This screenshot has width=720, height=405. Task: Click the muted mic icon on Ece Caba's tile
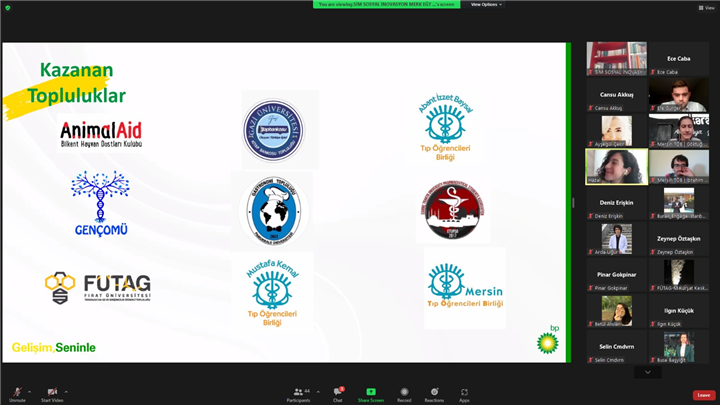653,72
